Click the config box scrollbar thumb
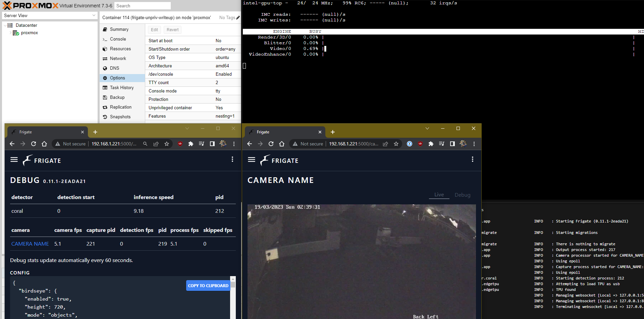The height and width of the screenshot is (319, 644). [233, 284]
